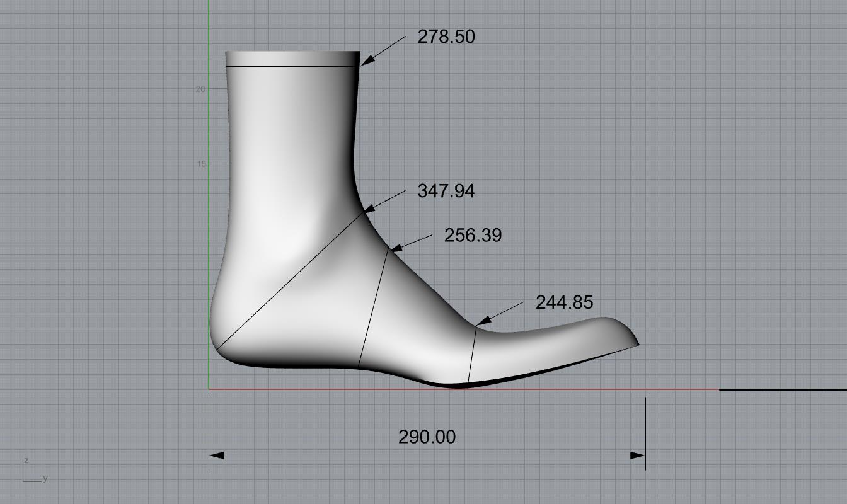Pick the green vertical axis line
Screen dimensions: 847x504
209,194
